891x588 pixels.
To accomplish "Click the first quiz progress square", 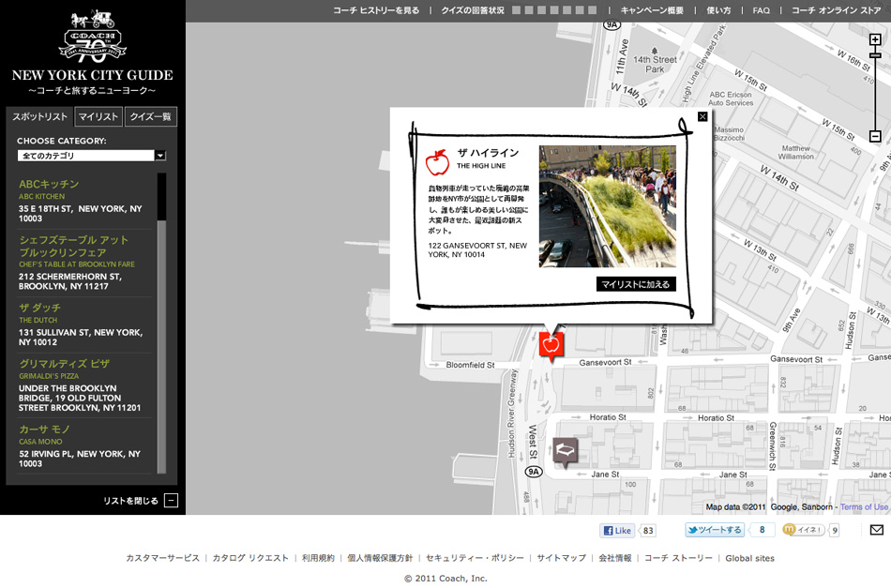I will (516, 10).
